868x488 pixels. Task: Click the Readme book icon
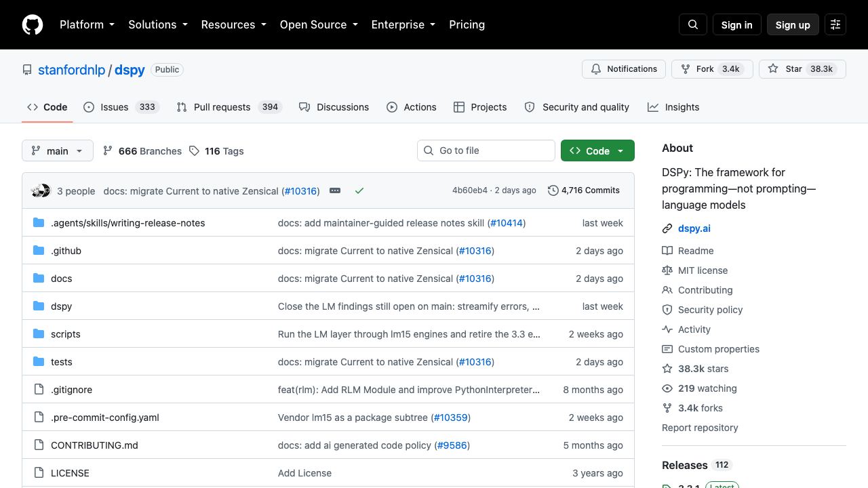click(667, 251)
